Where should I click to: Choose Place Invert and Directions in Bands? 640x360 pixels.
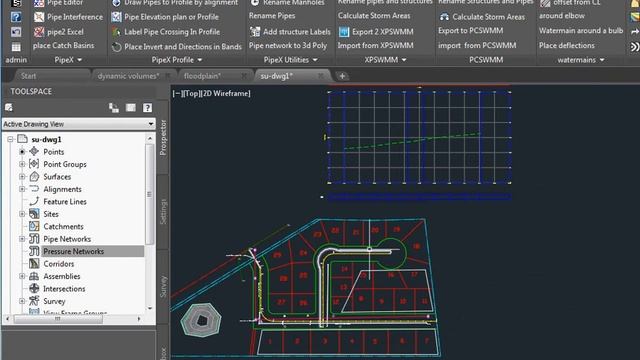(x=176, y=47)
